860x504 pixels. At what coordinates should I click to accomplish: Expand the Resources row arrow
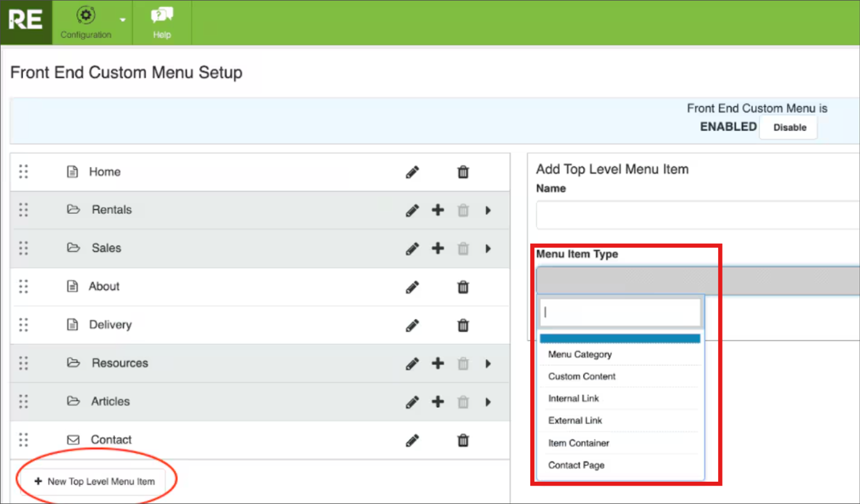(x=488, y=364)
